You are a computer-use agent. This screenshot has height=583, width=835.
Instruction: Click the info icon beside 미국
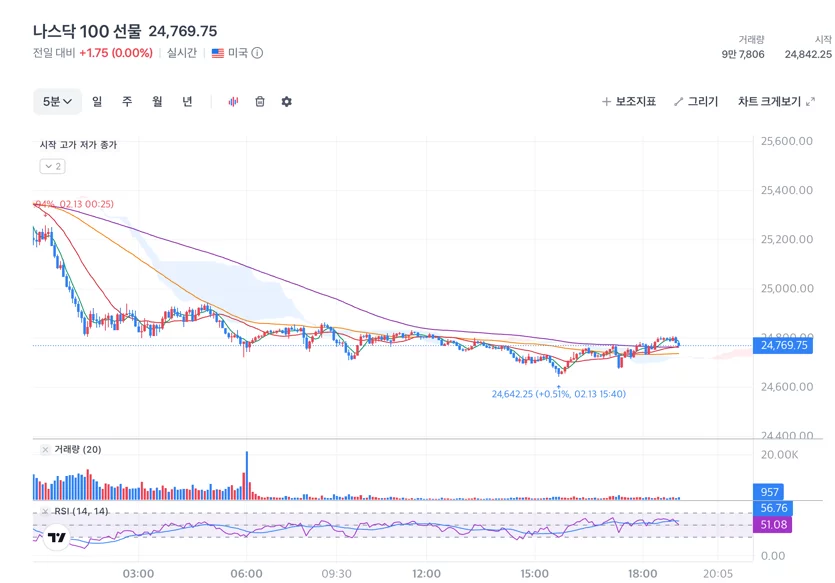tap(257, 53)
